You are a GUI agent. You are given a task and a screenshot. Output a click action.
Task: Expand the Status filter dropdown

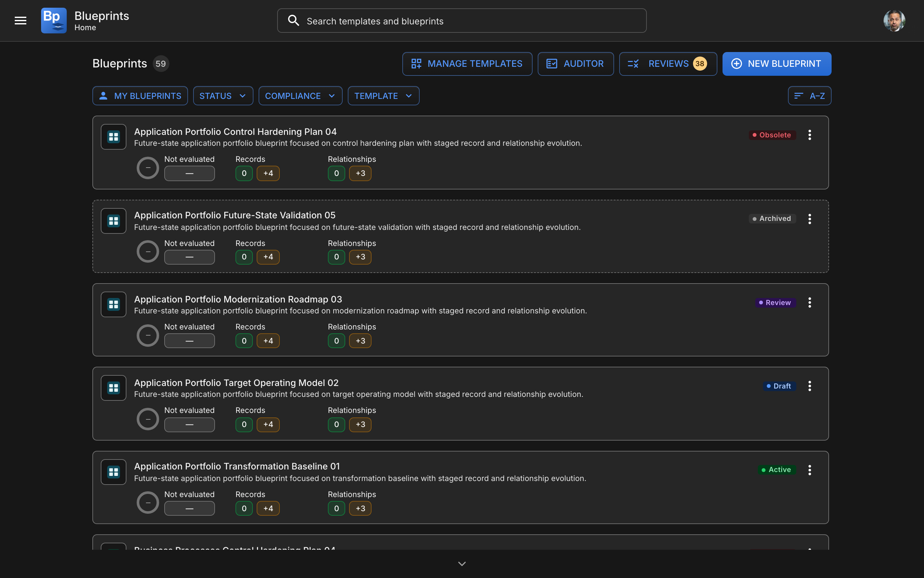click(x=223, y=96)
